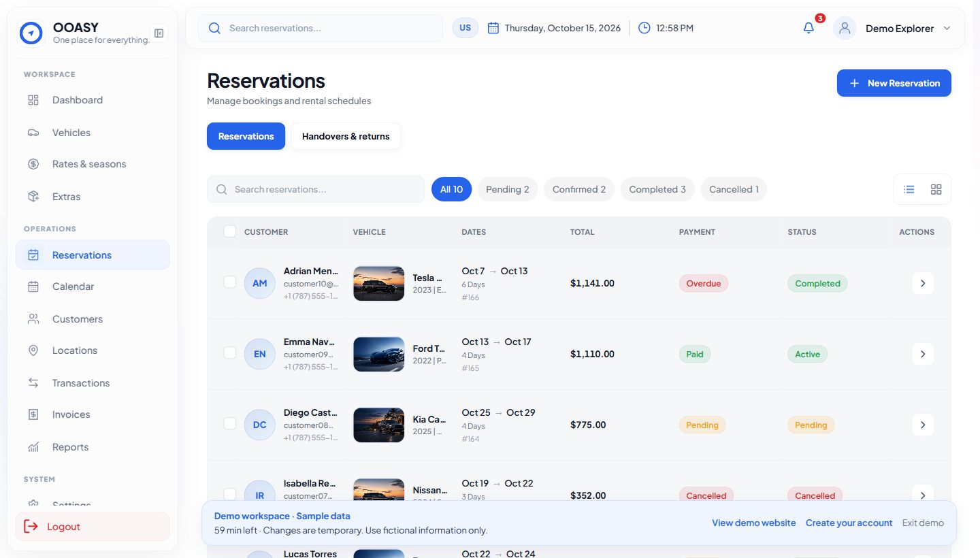Screen dimensions: 980x558
Task: Filter by Cancelled 1 reservations
Action: tap(734, 189)
